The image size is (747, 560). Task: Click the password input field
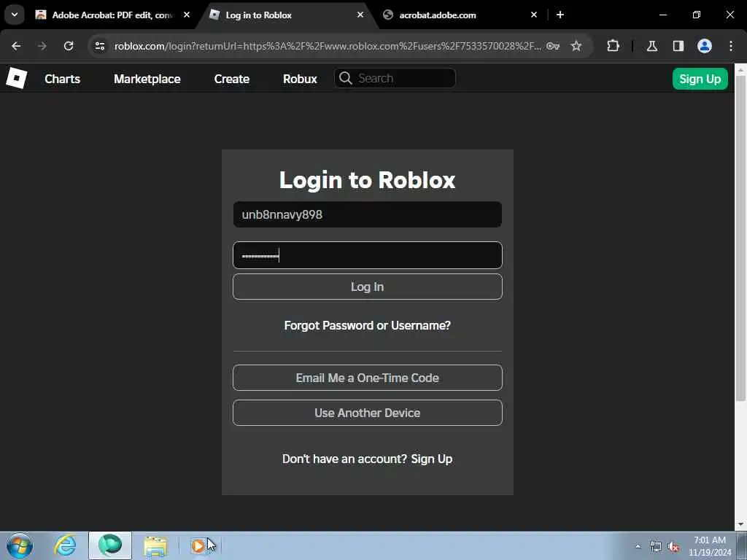click(x=368, y=255)
